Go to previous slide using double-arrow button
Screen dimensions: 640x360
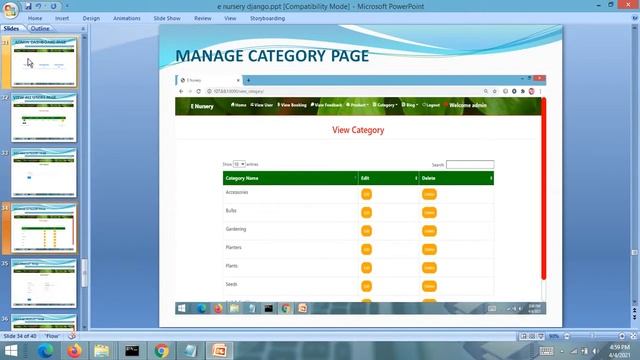(635, 311)
